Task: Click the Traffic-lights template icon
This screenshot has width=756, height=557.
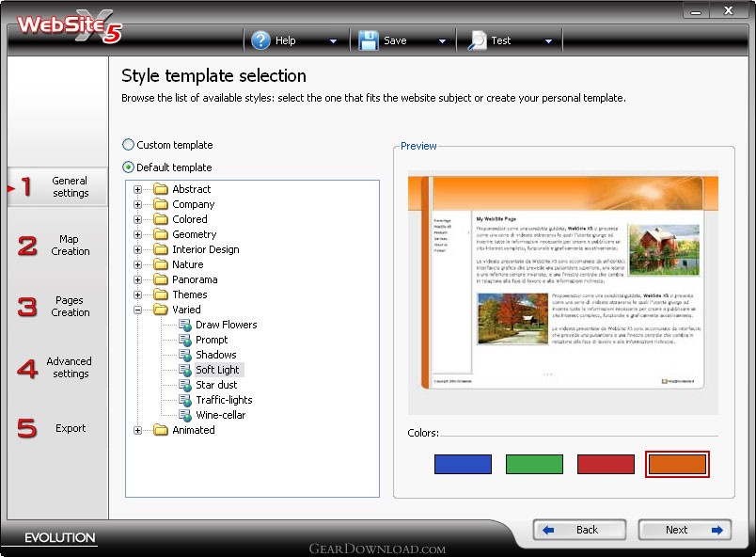Action: 185,400
